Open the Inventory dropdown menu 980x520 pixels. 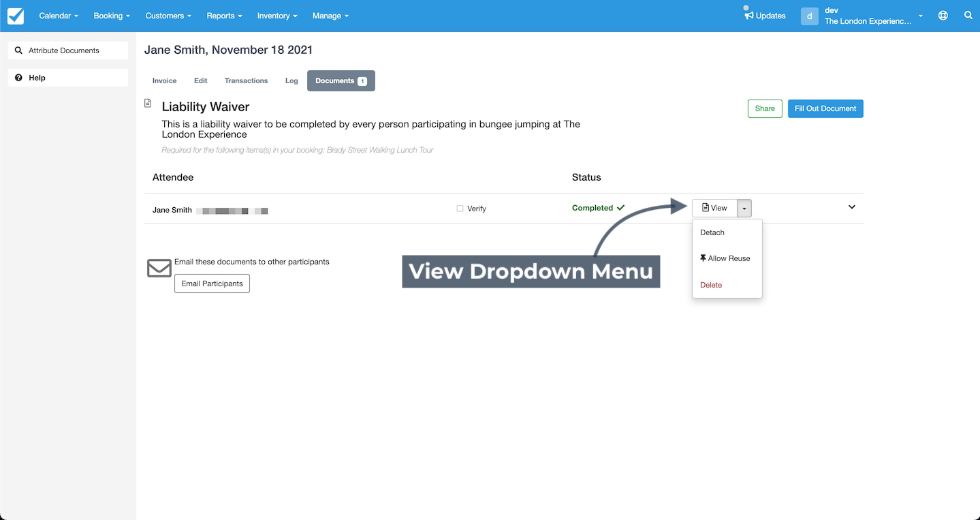[x=277, y=16]
